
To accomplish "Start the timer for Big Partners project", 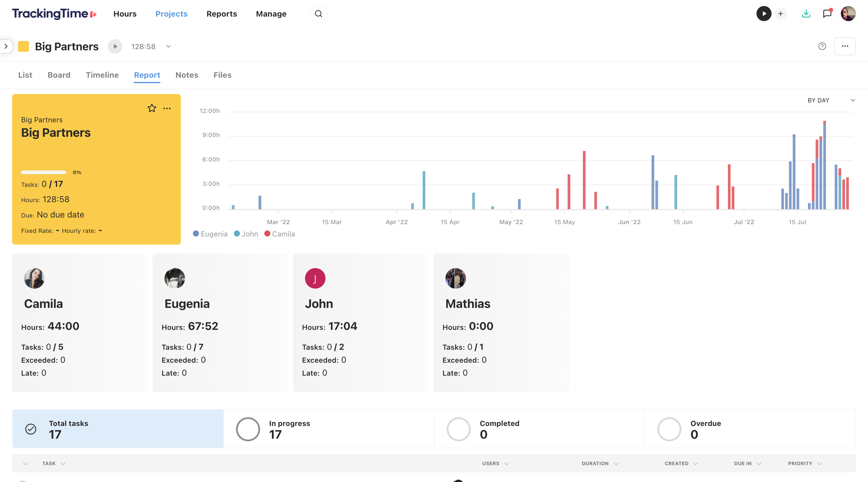I will [115, 46].
